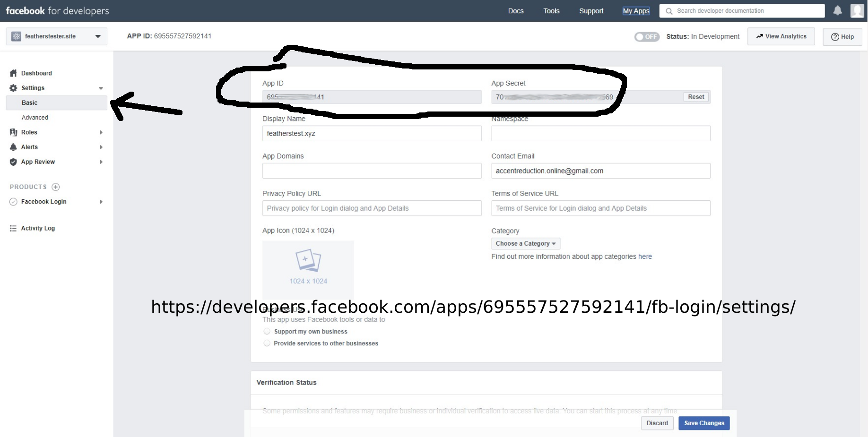Open Dashboard in sidebar

36,73
